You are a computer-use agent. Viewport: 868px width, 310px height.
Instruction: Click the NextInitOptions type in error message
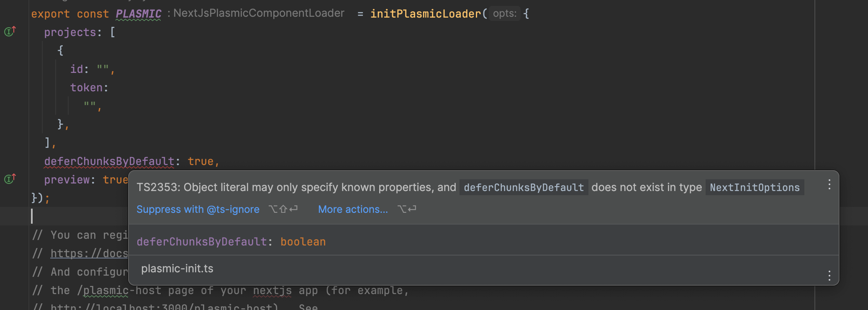(754, 188)
